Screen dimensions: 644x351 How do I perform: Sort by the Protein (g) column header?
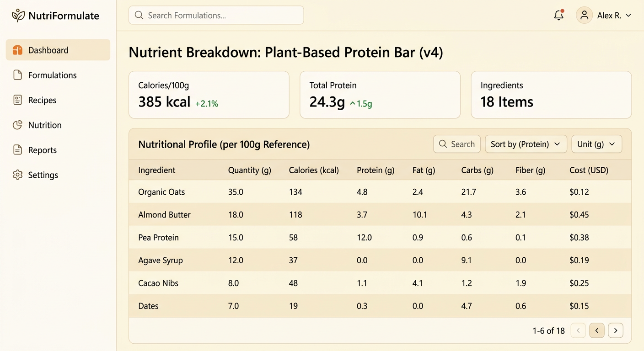(375, 170)
